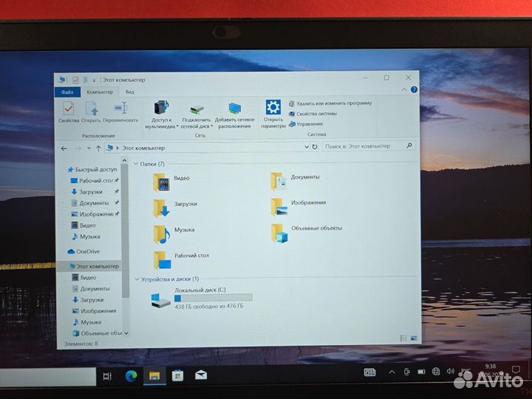Select the Музыка folder in main pane
The height and width of the screenshot is (399, 532).
point(174,233)
